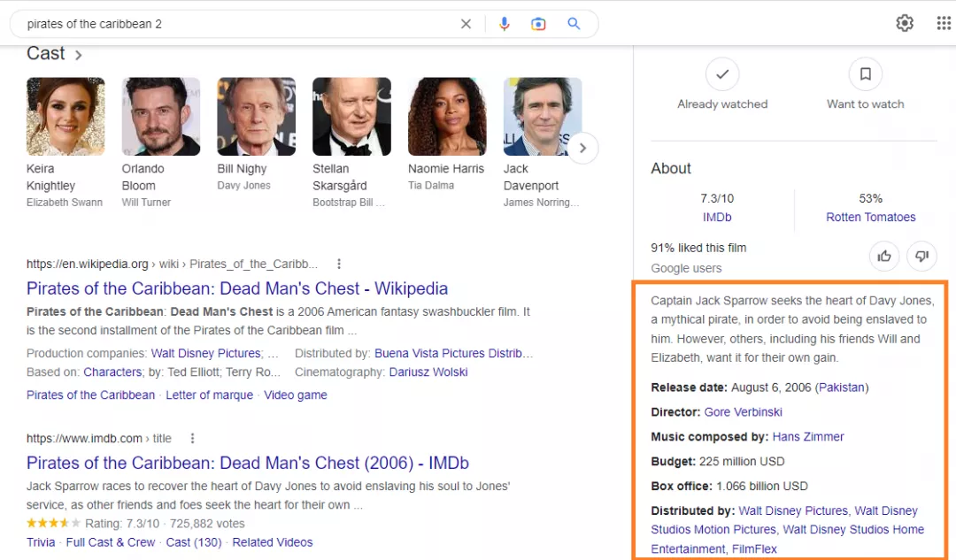Image resolution: width=956 pixels, height=560 pixels.
Task: Open Dead Man's Chest (2006) IMDb result
Action: tap(248, 463)
